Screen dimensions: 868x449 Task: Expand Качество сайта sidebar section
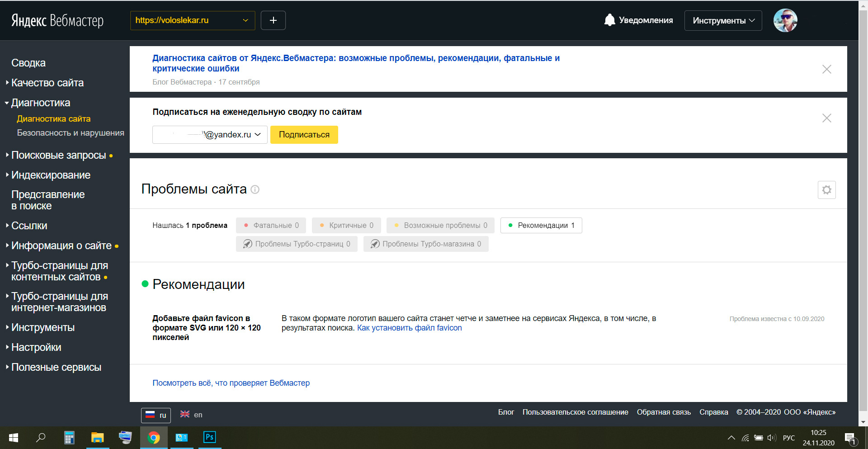[x=47, y=83]
